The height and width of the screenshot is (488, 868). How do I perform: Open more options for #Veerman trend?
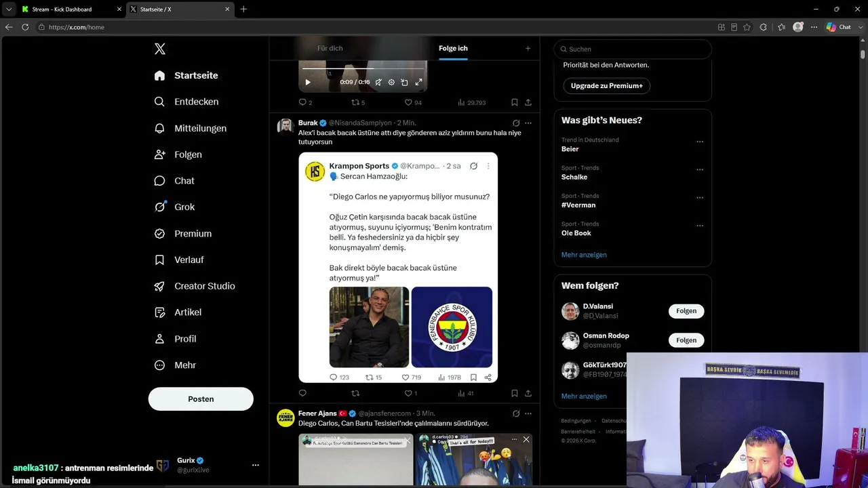(x=700, y=198)
